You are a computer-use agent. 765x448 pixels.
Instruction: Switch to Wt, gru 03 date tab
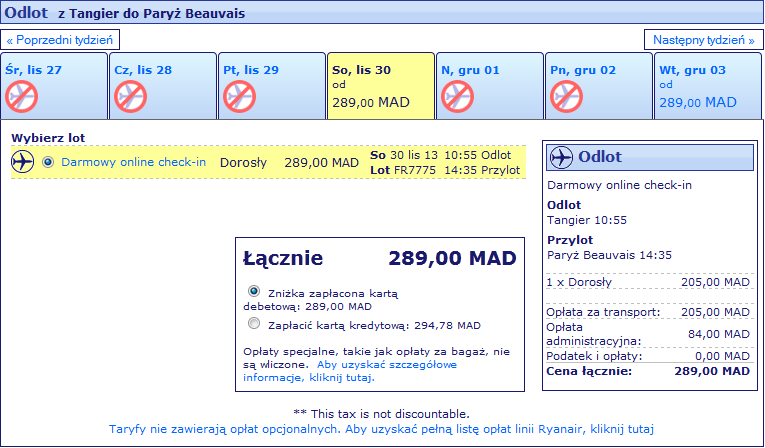[x=708, y=86]
